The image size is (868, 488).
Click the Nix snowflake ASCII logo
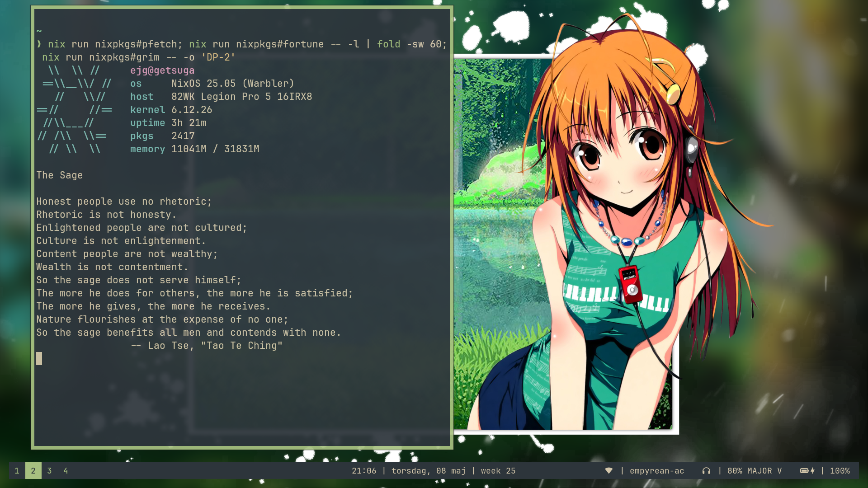click(x=75, y=110)
